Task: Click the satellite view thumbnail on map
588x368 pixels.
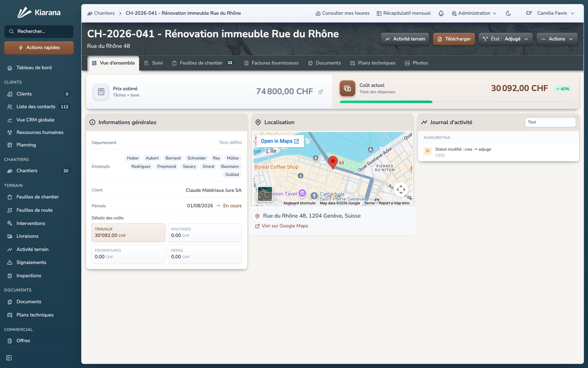Action: [265, 194]
